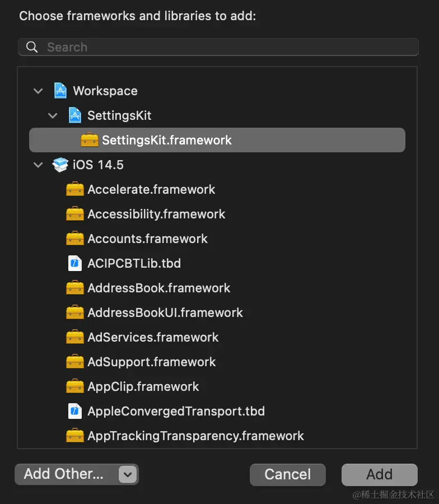Collapse the Workspace disclosure triangle
439x504 pixels.
coord(38,91)
